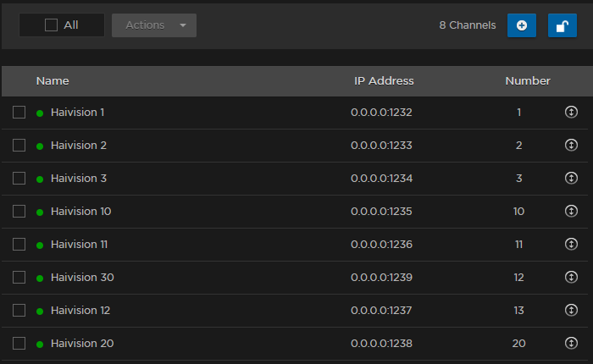The image size is (593, 364).
Task: Click the green status dot of Haivision 2
Action: pyautogui.click(x=40, y=146)
